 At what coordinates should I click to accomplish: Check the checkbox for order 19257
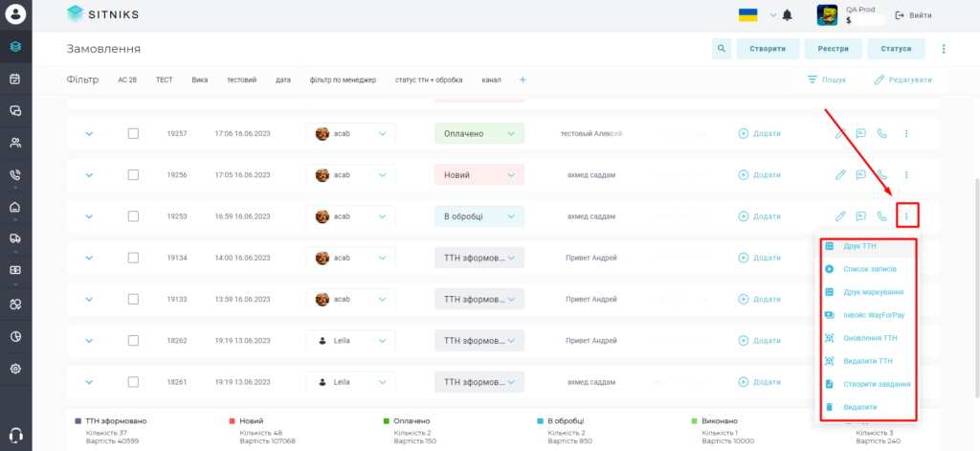coord(133,133)
